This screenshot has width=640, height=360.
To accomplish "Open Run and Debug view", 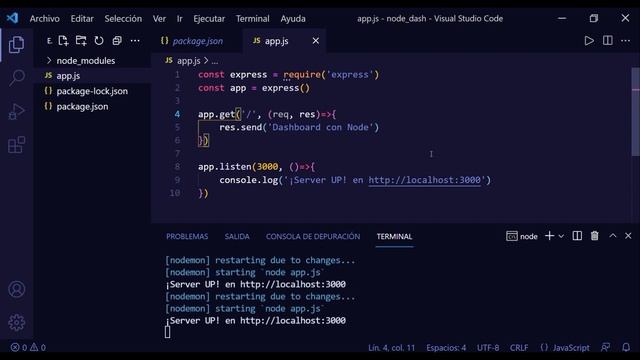I will point(17,111).
